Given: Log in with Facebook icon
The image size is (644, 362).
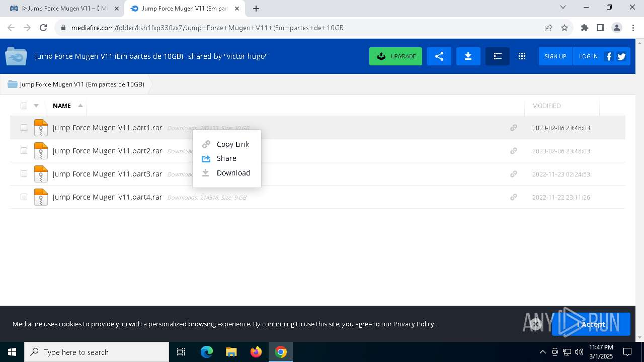Looking at the screenshot, I should tap(609, 56).
